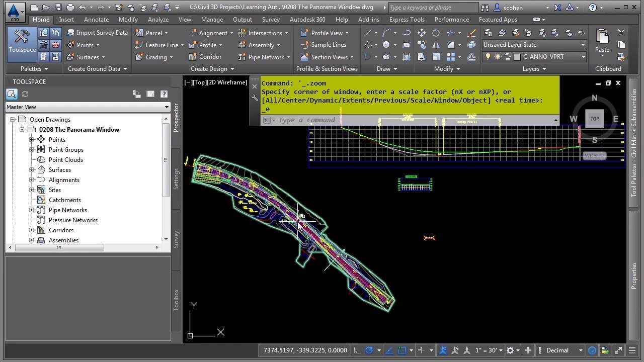Toggle Ortho mode in the status bar
This screenshot has width=644, height=362.
357,350
